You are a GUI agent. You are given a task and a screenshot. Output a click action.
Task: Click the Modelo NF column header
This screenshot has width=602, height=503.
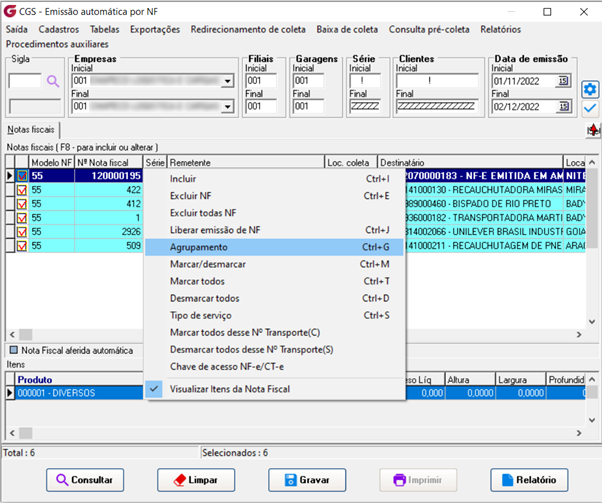(51, 163)
